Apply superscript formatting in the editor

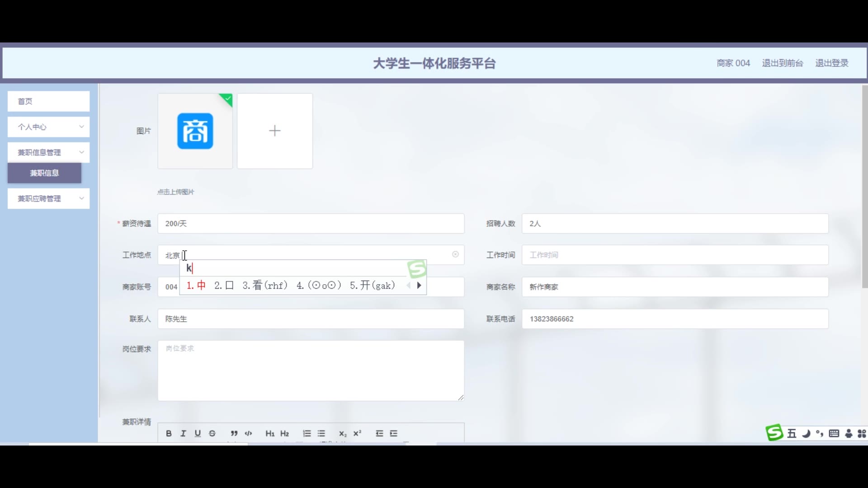point(357,433)
